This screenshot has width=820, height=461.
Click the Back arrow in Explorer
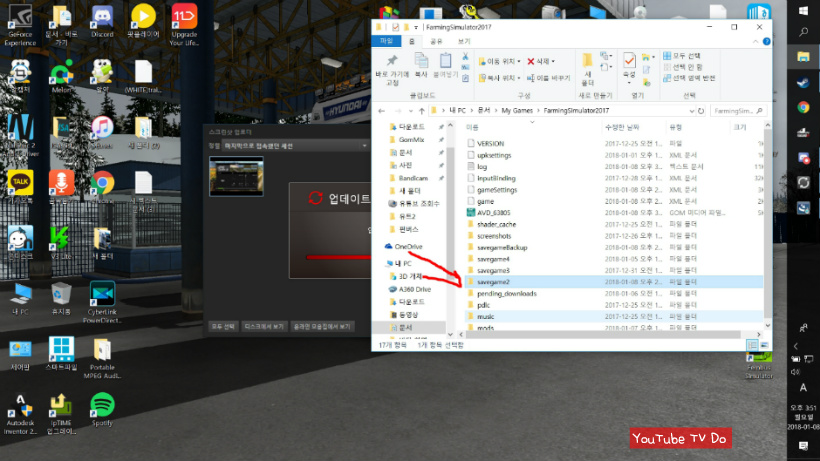tap(382, 111)
